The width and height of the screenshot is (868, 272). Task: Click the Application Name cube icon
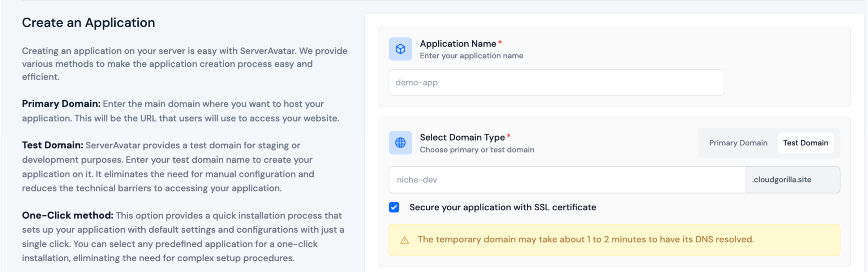coord(400,49)
